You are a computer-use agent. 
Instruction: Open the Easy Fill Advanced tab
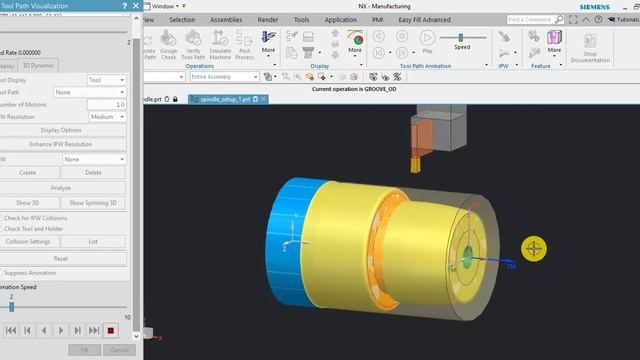[424, 20]
